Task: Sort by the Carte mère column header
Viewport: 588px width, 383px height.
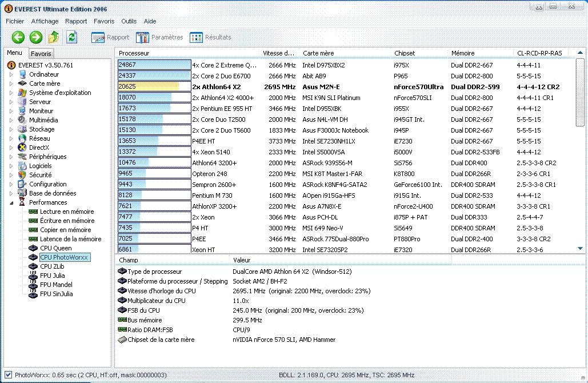Action: click(345, 53)
